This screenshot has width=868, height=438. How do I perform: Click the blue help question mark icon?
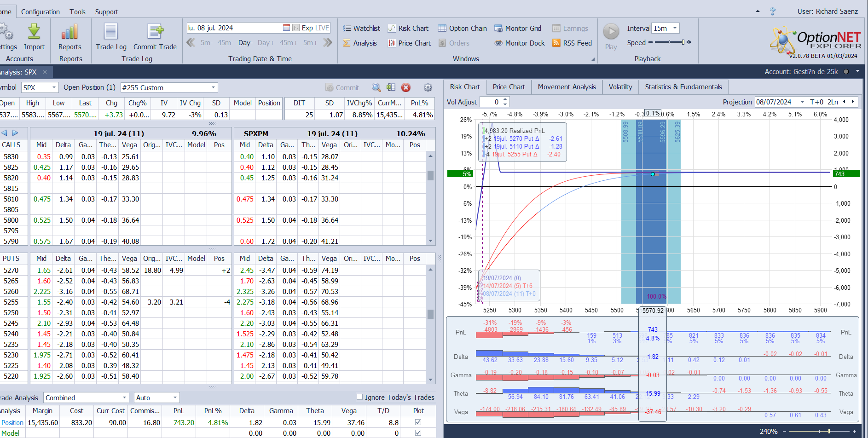pyautogui.click(x=773, y=12)
